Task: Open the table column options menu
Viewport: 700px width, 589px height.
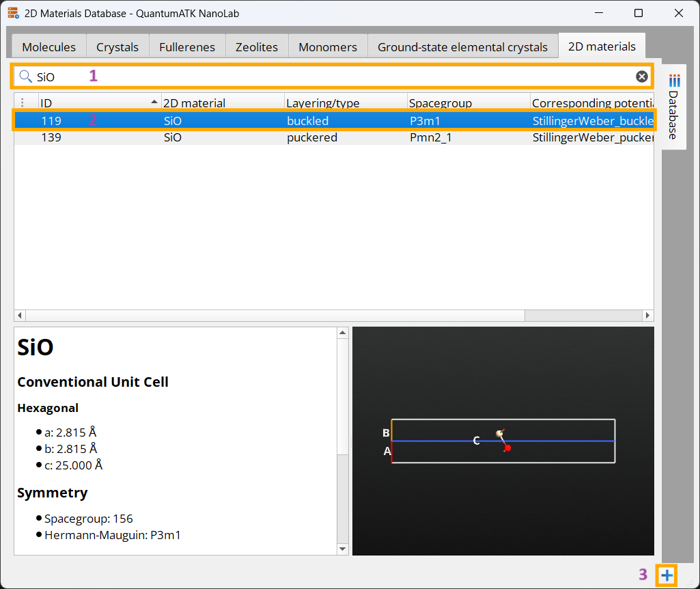Action: click(x=23, y=102)
